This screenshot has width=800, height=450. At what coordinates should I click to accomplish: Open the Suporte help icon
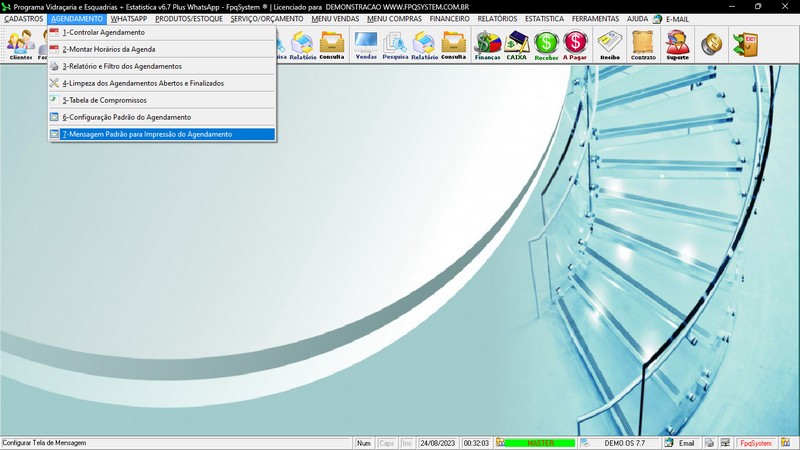tap(677, 45)
